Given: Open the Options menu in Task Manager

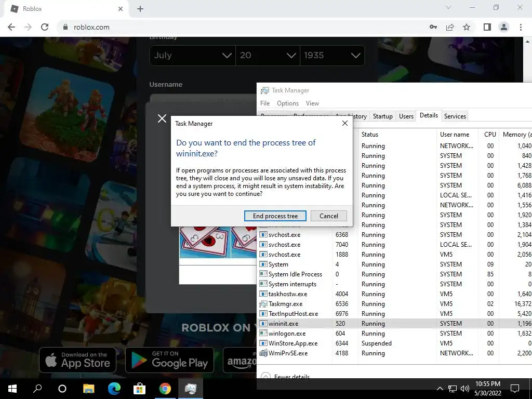Looking at the screenshot, I should (x=288, y=103).
